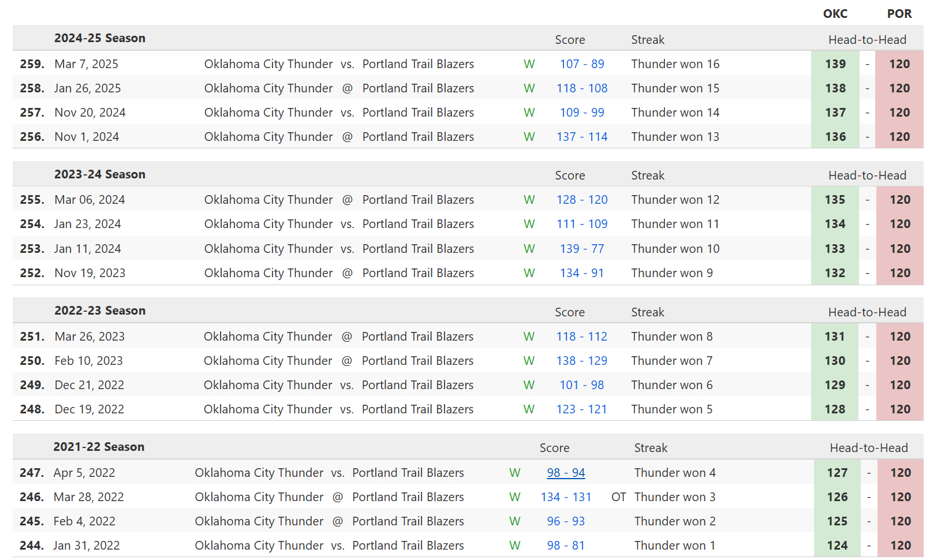926x560 pixels.
Task: Click the "Thunder won 16" streak text
Action: point(675,64)
